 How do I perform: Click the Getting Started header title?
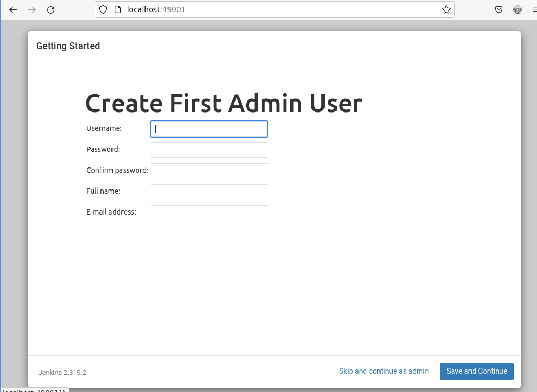[68, 46]
